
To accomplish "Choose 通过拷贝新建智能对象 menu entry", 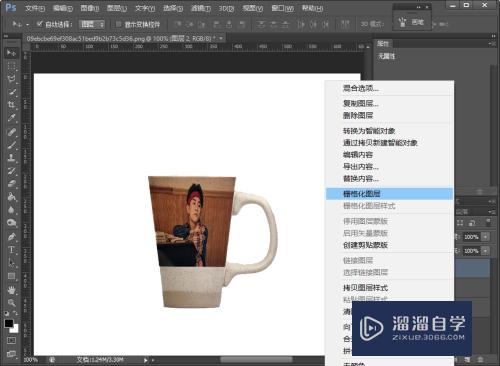I will [x=389, y=143].
